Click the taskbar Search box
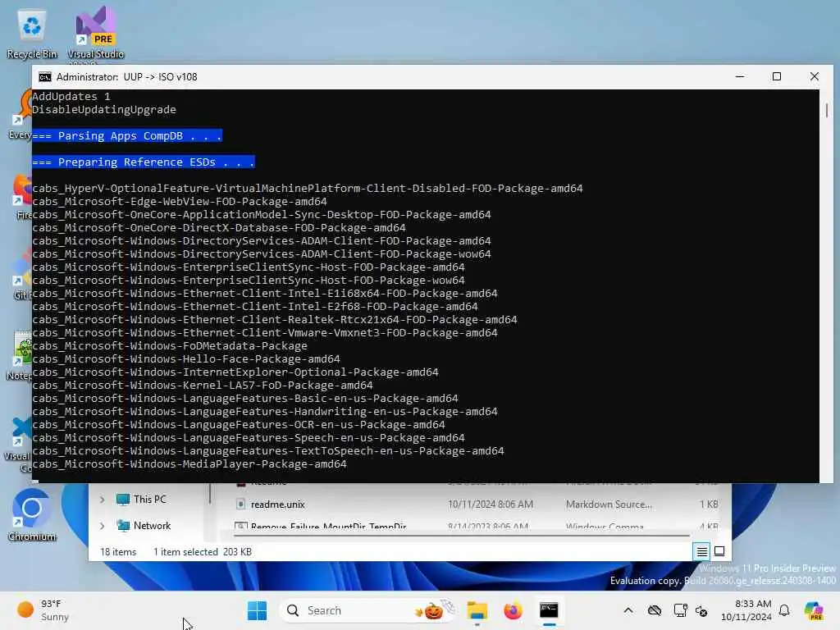The width and height of the screenshot is (840, 630). point(367,610)
